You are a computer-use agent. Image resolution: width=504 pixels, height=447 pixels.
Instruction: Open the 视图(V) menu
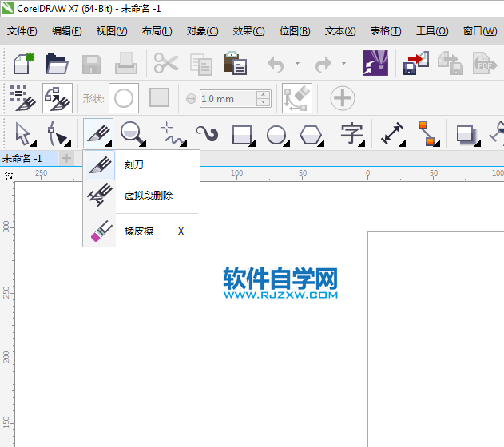click(x=112, y=31)
